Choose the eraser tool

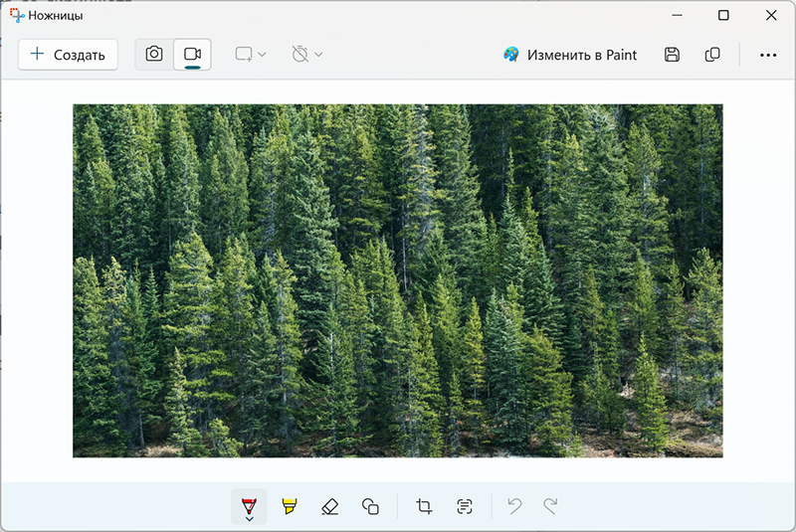(x=330, y=506)
